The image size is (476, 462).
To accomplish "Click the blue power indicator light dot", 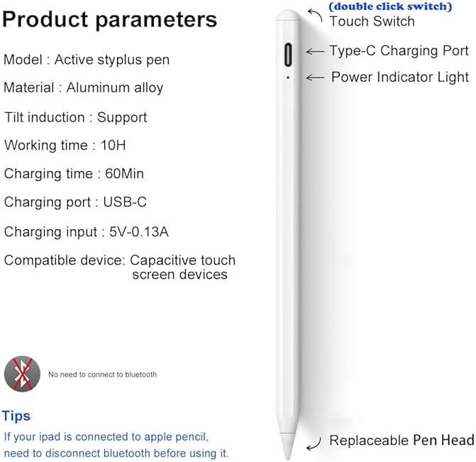I will point(288,78).
